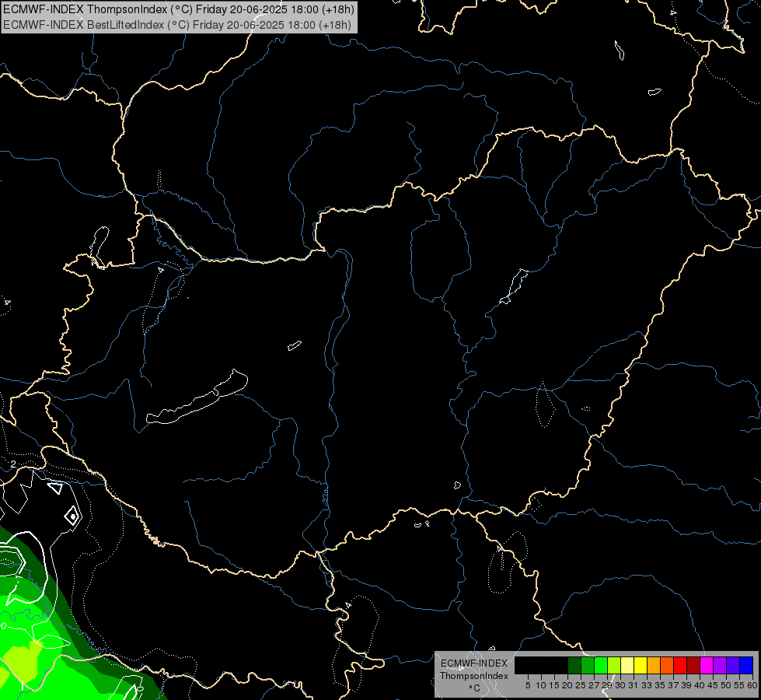Click the ECMWF-INDEX ThompsonIndex title line

tap(179, 9)
